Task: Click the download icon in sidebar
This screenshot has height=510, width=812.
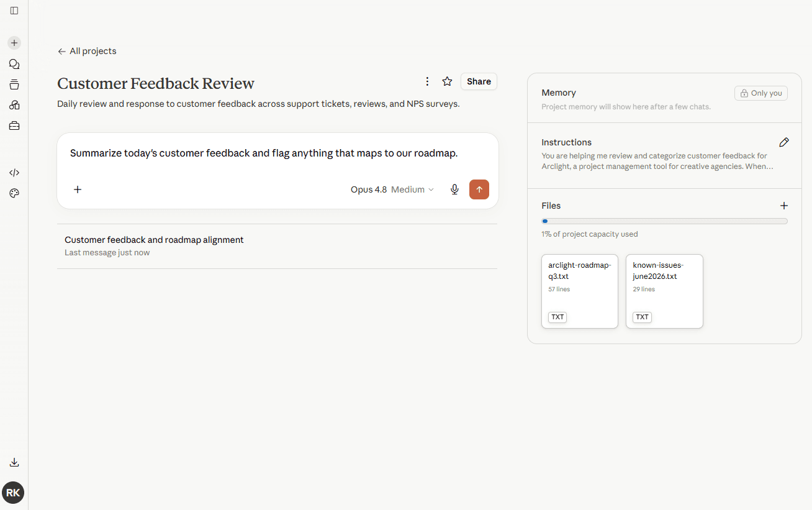Action: tap(14, 462)
